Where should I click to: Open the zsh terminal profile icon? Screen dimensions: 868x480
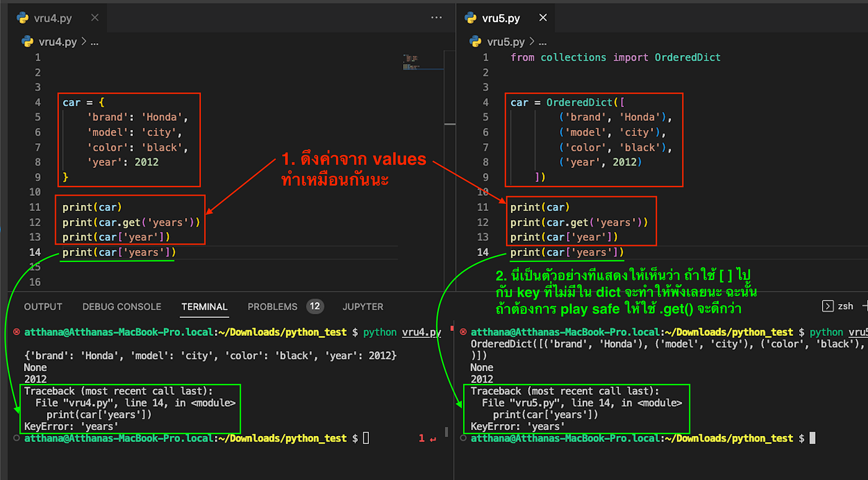(x=828, y=306)
